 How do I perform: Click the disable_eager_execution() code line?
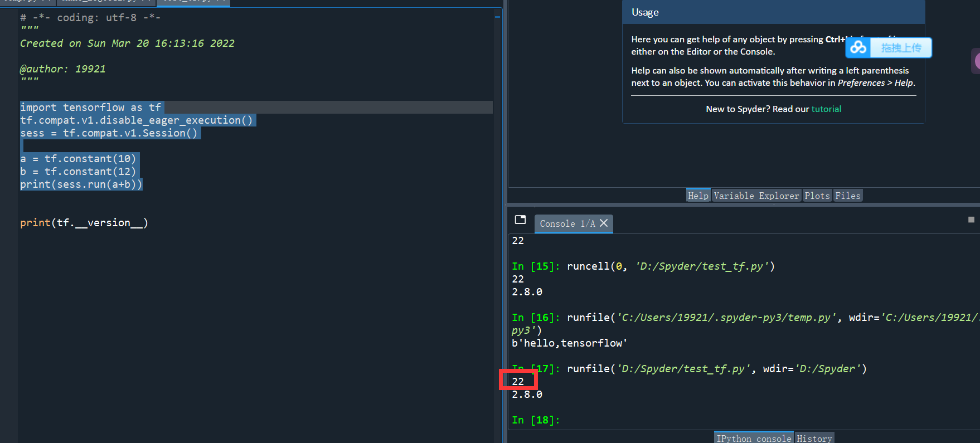tap(137, 120)
